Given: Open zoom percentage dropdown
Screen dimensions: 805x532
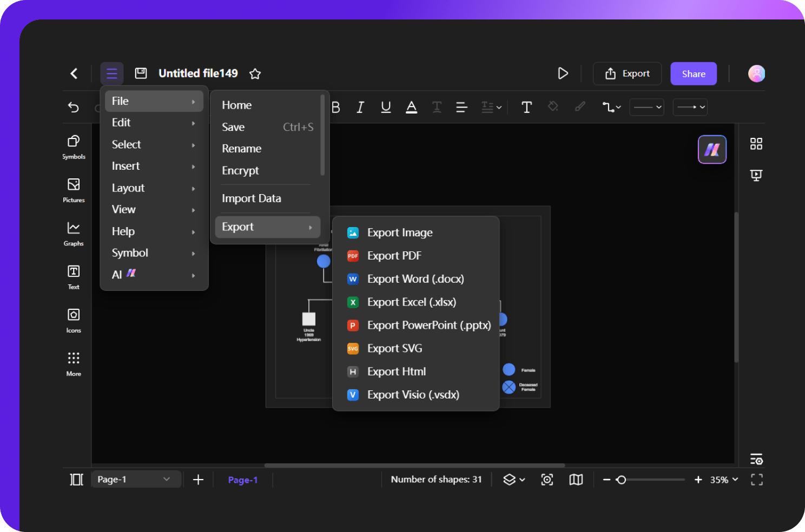Looking at the screenshot, I should coord(724,480).
